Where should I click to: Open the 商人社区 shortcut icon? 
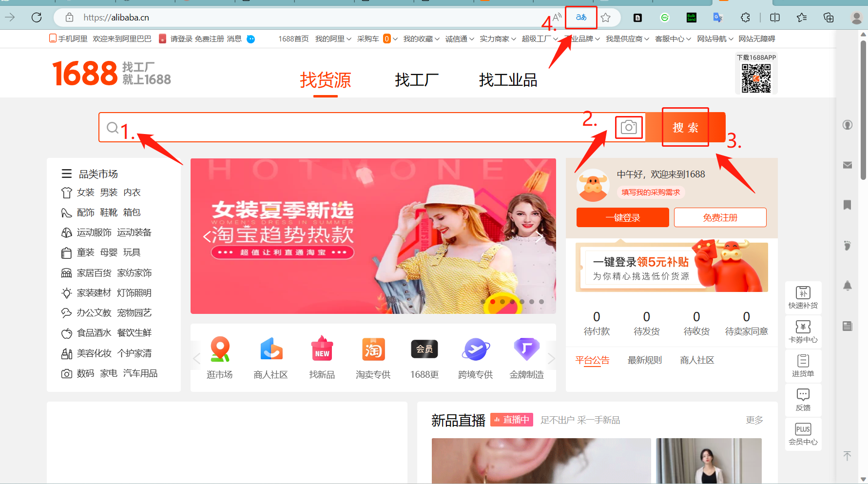click(x=271, y=349)
